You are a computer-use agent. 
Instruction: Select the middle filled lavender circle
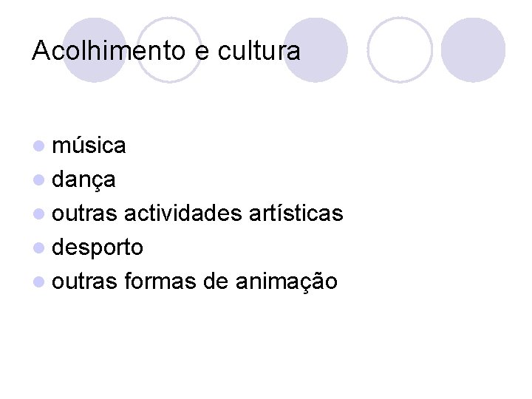pyautogui.click(x=316, y=50)
